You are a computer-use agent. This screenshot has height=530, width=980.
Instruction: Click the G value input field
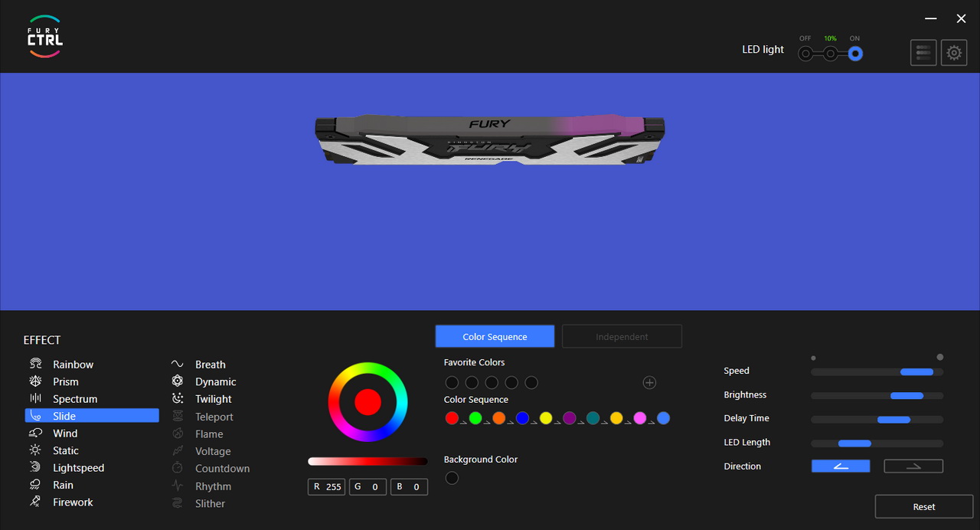click(x=367, y=486)
